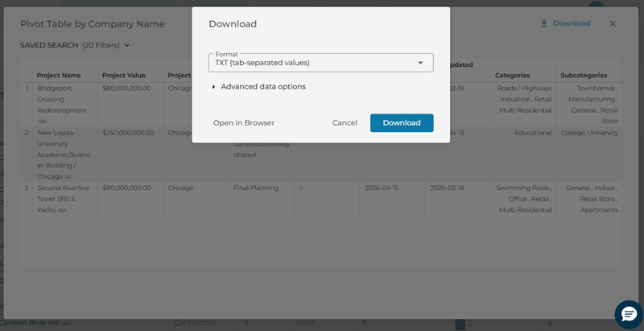Select New Loyola University Academic project
The width and height of the screenshot is (644, 331).
point(64,155)
